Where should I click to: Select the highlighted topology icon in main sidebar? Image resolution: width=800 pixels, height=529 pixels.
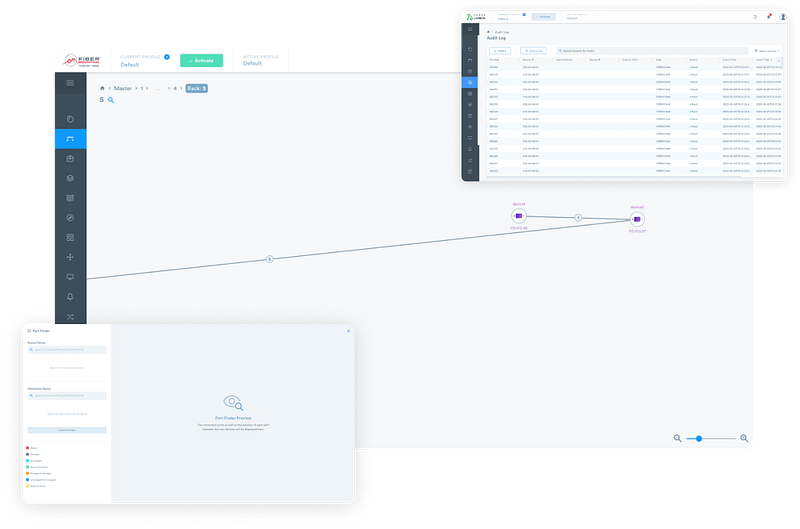[x=70, y=139]
